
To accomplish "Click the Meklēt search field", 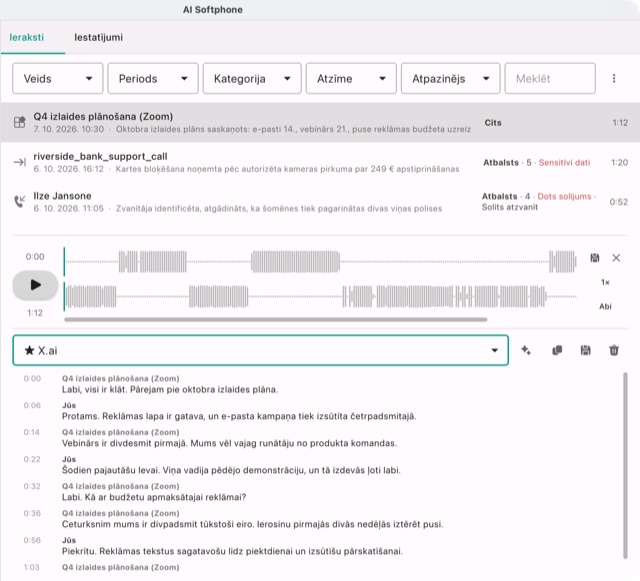I will 550,78.
